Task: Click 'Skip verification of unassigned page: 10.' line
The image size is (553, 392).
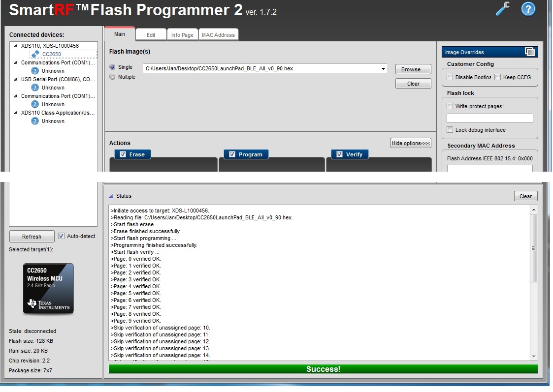Action: point(161,328)
